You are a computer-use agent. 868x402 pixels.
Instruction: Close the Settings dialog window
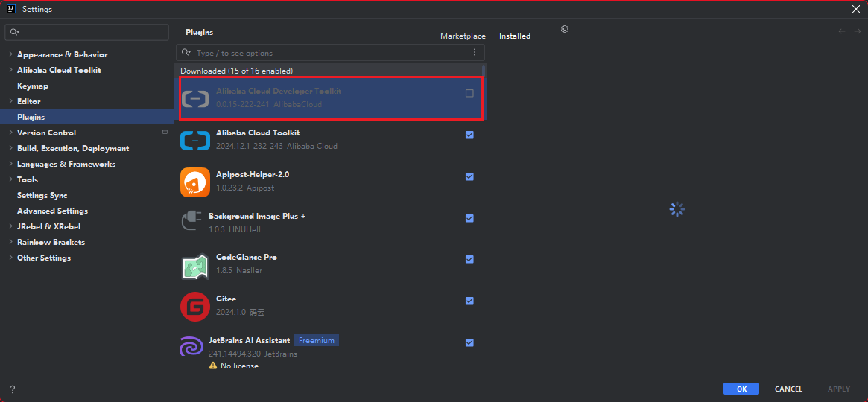click(x=856, y=8)
